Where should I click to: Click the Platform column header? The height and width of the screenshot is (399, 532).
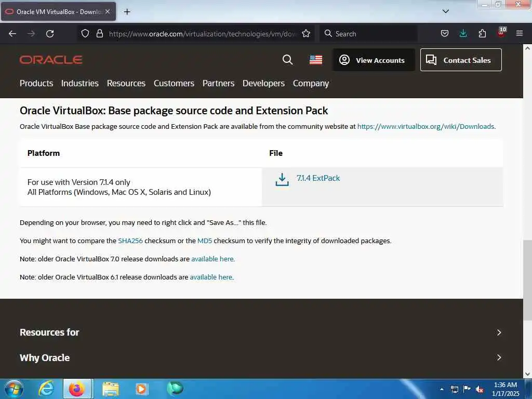pos(44,153)
